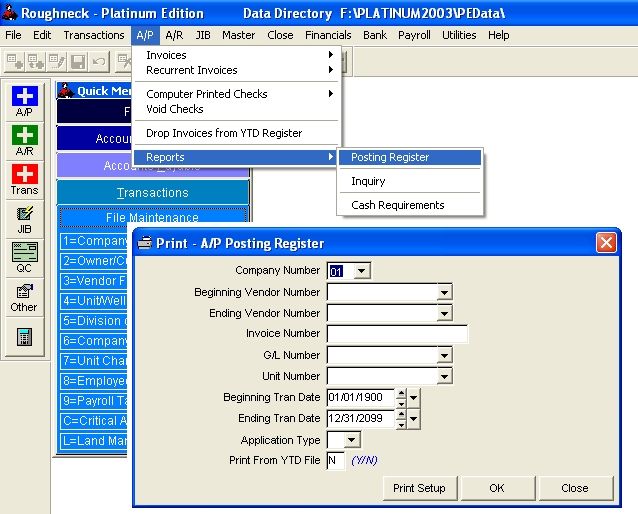The image size is (638, 514).
Task: Click the save disk toolbar icon
Action: click(x=78, y=62)
